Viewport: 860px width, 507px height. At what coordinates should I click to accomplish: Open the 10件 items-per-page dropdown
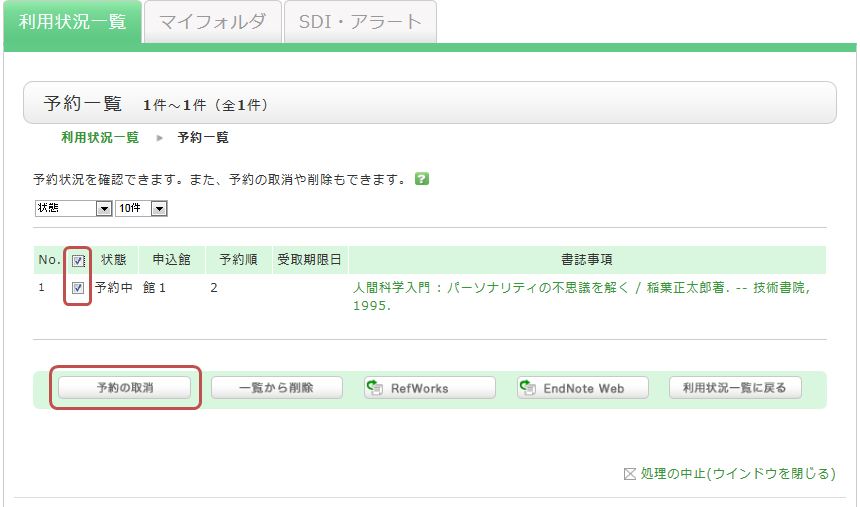tap(140, 208)
